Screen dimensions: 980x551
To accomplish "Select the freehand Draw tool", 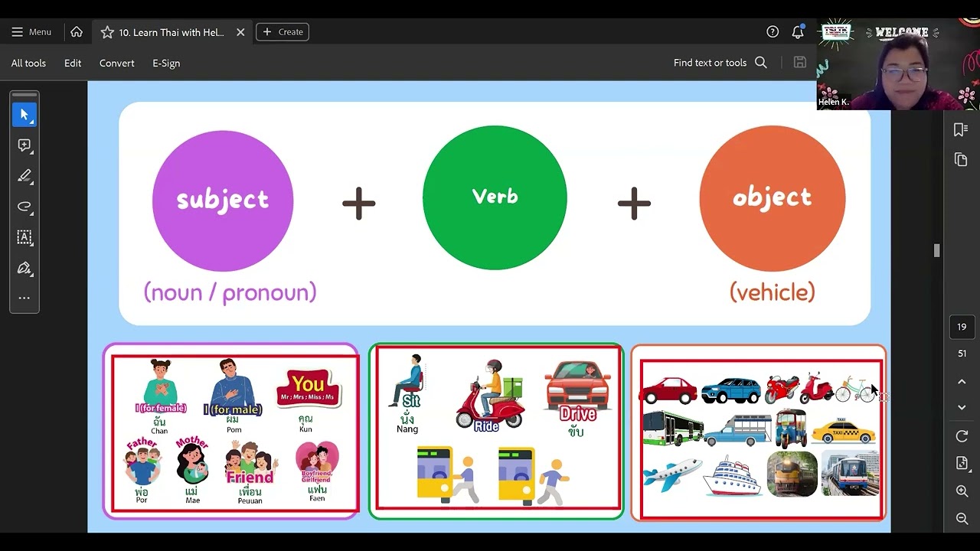I will pyautogui.click(x=24, y=207).
